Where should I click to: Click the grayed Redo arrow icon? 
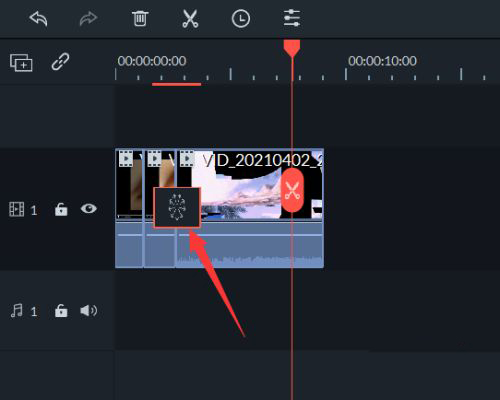coord(88,19)
